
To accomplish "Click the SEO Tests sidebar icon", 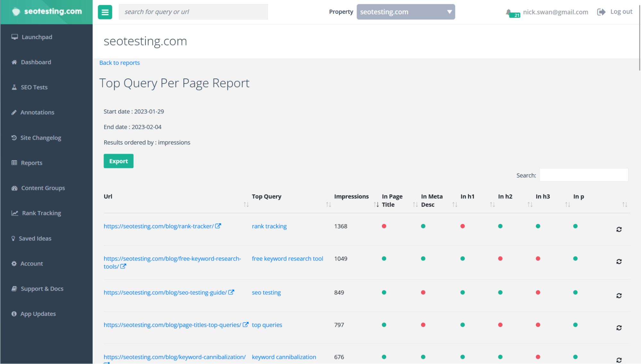I will (x=14, y=87).
